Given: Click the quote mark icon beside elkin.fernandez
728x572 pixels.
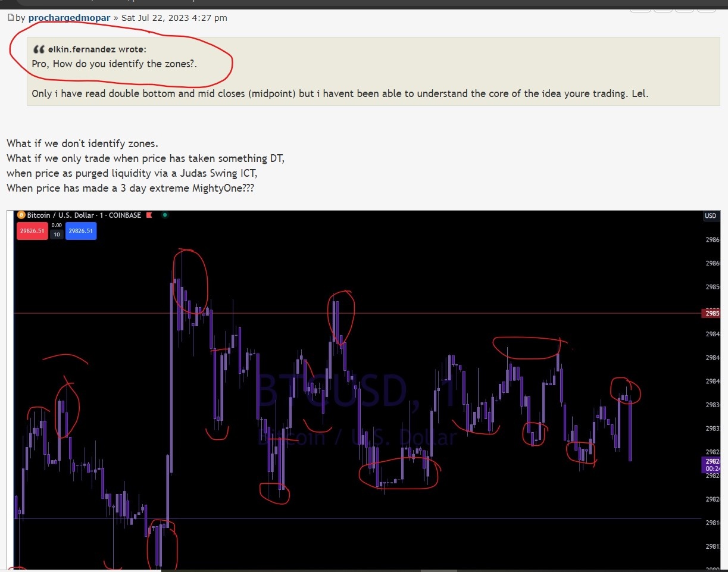Looking at the screenshot, I should pos(39,49).
